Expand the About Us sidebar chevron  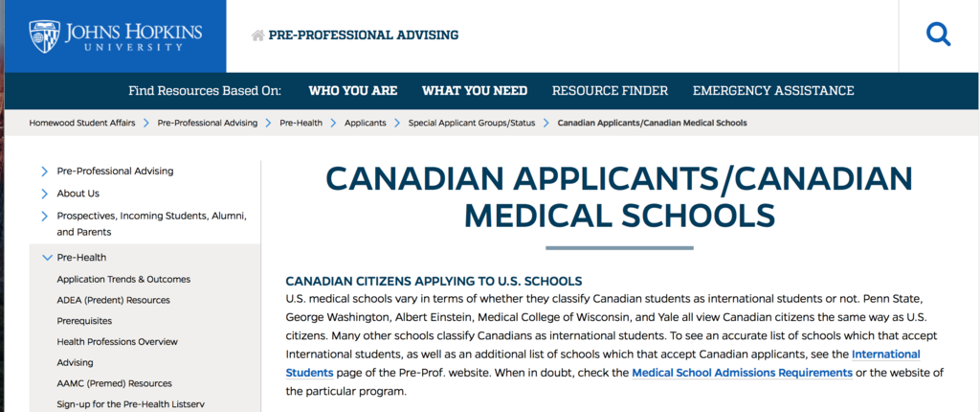(45, 194)
